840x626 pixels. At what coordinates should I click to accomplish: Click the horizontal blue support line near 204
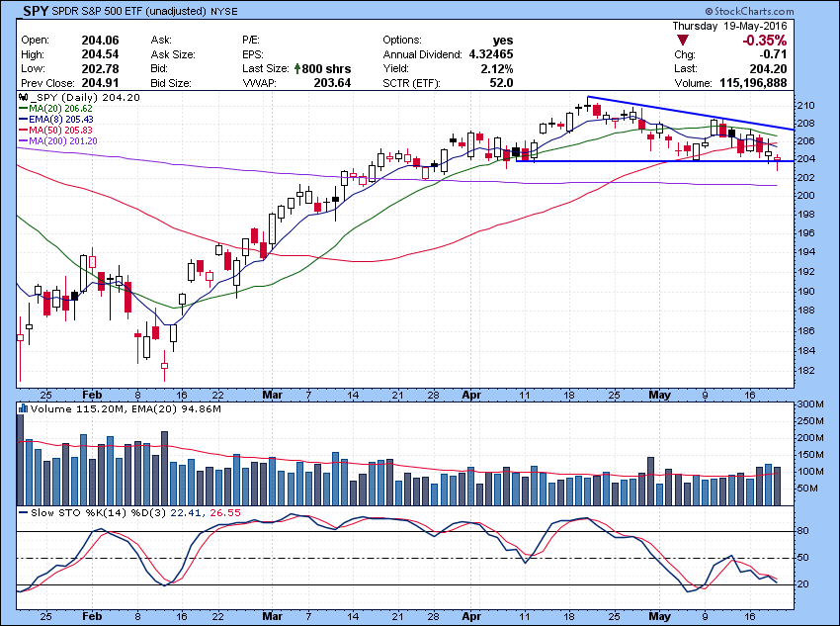pyautogui.click(x=654, y=161)
